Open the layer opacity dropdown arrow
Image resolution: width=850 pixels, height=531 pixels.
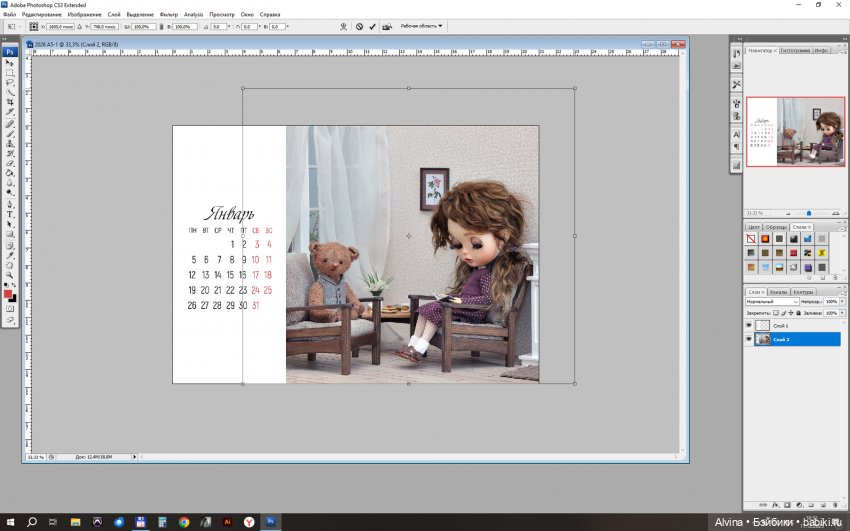839,301
